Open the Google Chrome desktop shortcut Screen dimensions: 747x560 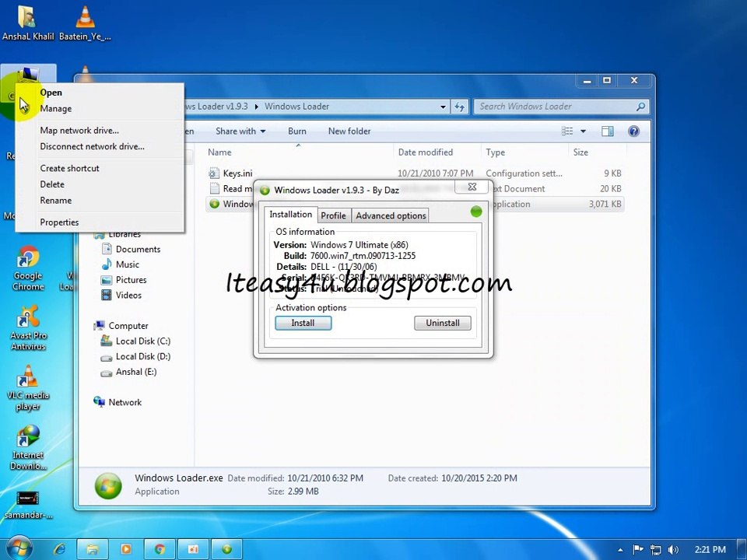point(28,268)
